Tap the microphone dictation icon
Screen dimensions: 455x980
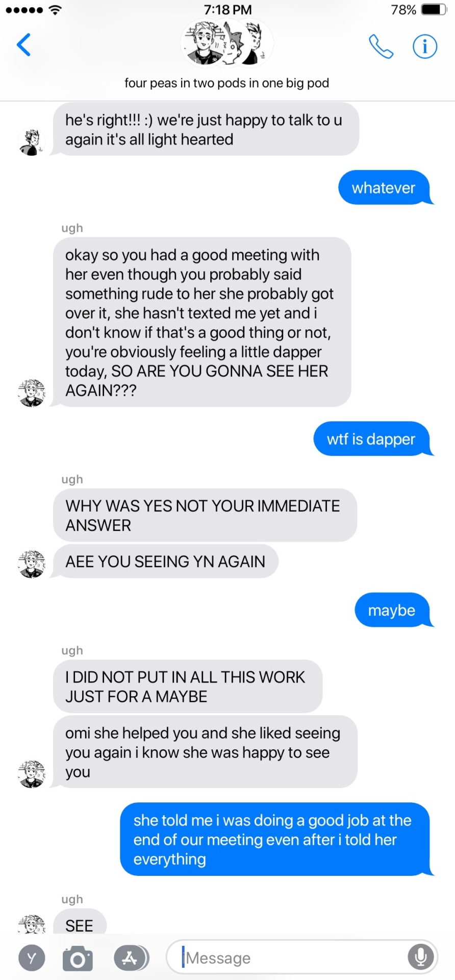pyautogui.click(x=421, y=958)
